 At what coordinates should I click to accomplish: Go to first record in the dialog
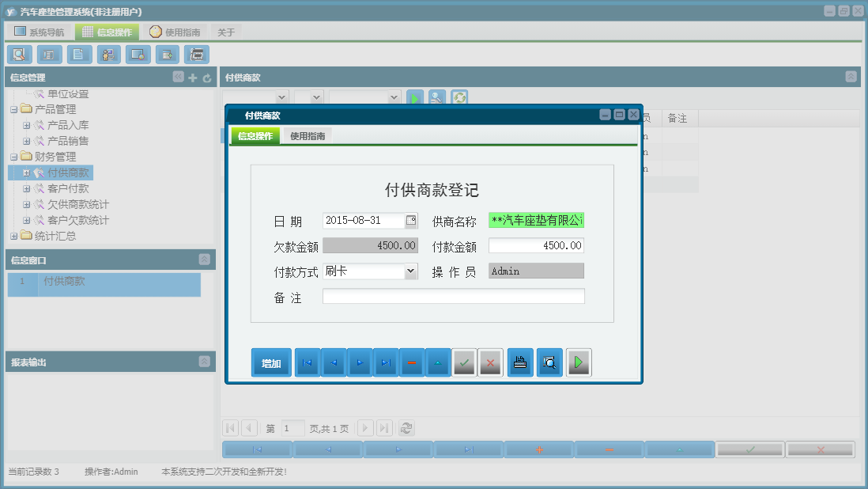(x=308, y=362)
